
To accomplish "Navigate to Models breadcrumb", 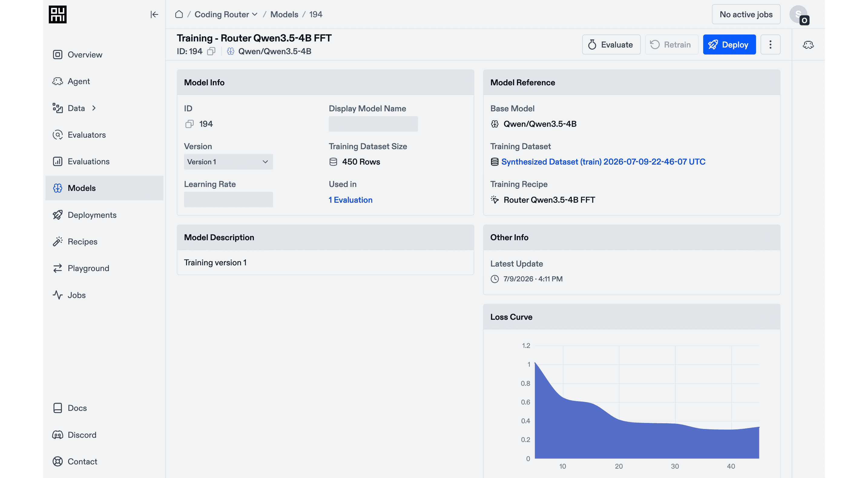I will [284, 15].
